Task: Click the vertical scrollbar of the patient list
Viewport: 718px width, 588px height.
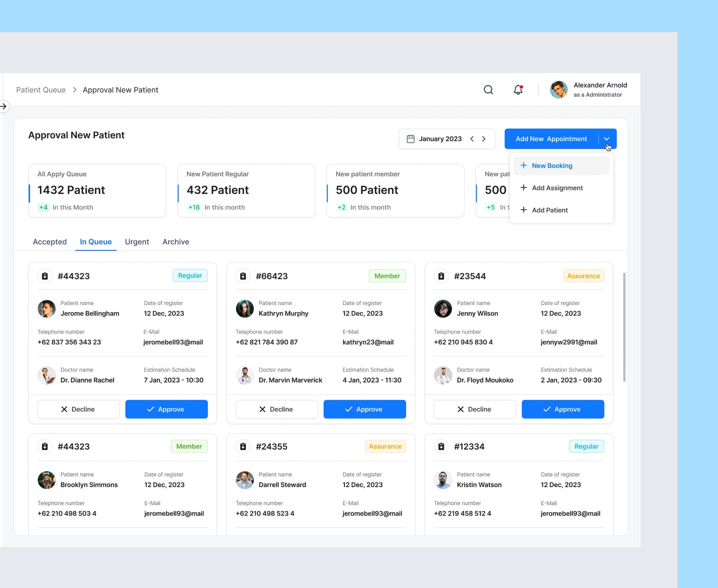Action: coord(624,327)
